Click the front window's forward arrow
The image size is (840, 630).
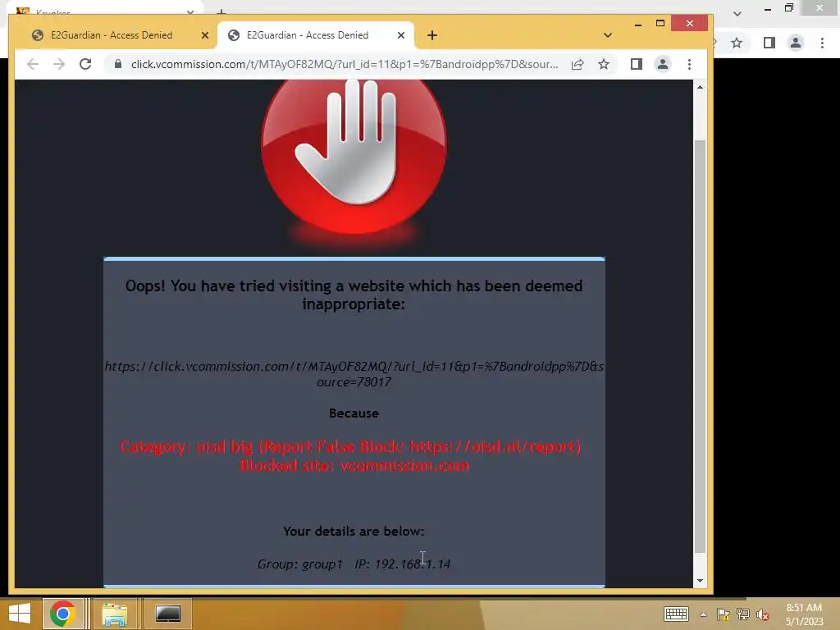pyautogui.click(x=59, y=64)
